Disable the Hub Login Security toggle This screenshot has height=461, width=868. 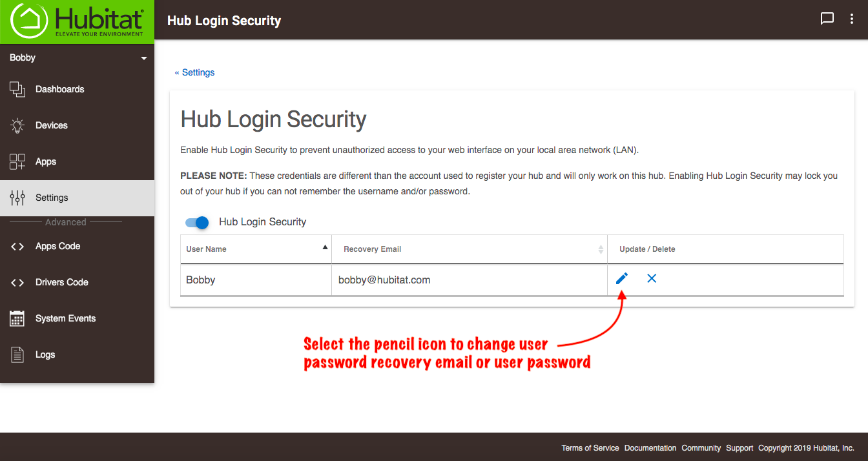click(x=196, y=222)
